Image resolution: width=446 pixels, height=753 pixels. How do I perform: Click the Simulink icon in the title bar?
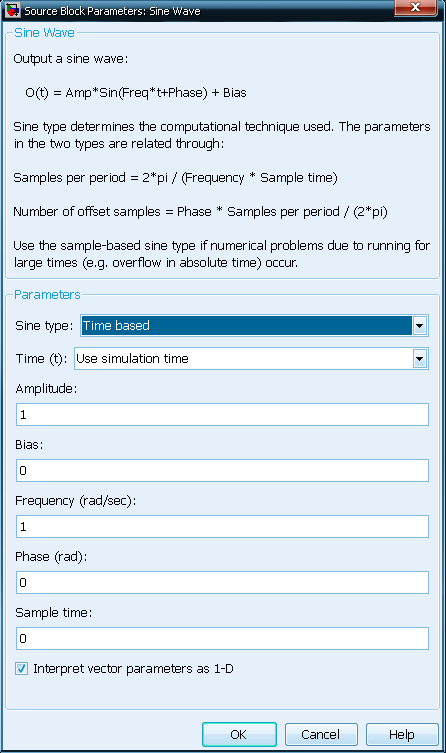tap(12, 10)
